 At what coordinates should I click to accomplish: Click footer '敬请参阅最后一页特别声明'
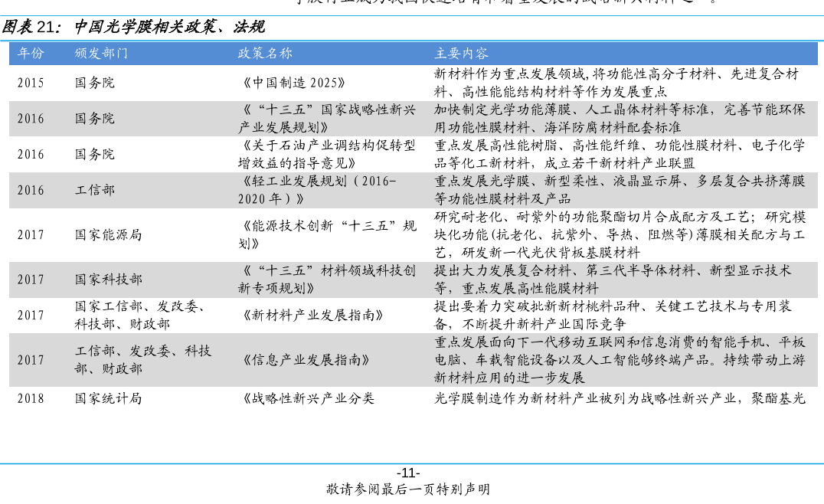point(408,489)
